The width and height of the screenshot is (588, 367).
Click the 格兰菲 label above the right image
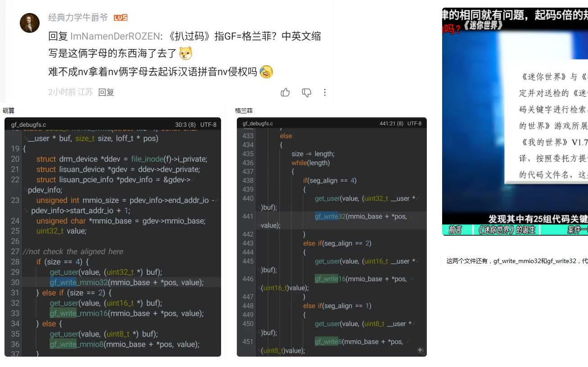(x=244, y=111)
